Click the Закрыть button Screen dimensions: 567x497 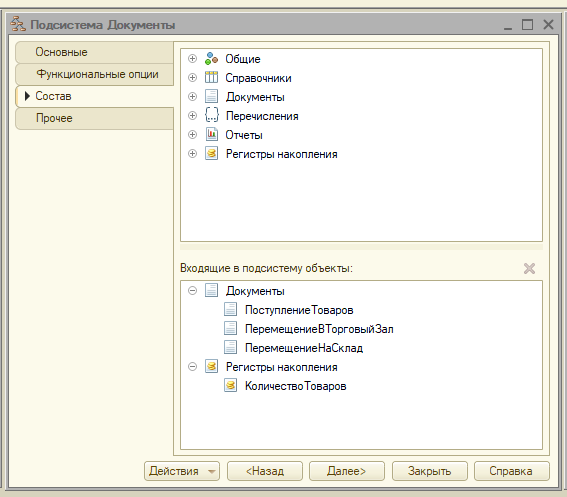[430, 471]
